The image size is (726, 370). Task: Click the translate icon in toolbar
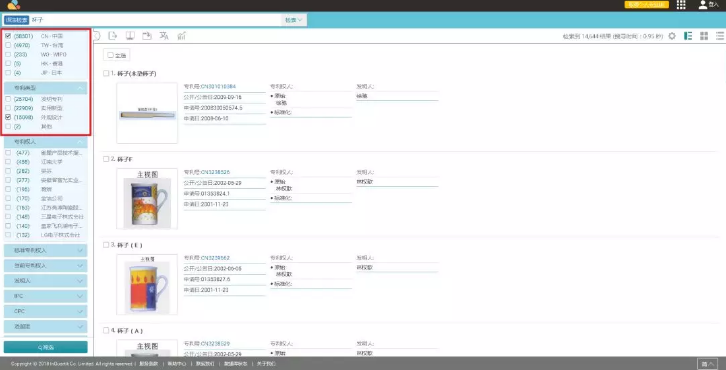pyautogui.click(x=164, y=36)
